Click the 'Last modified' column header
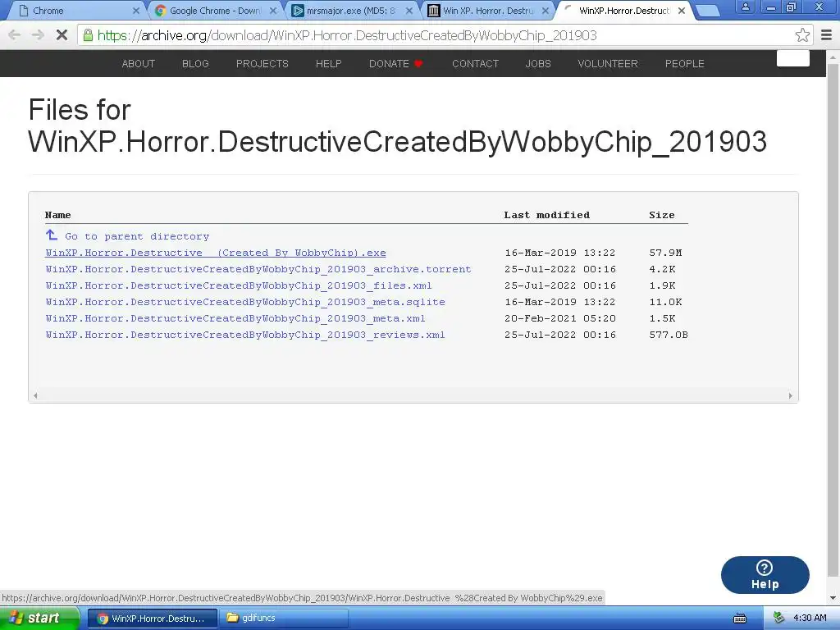 546,215
